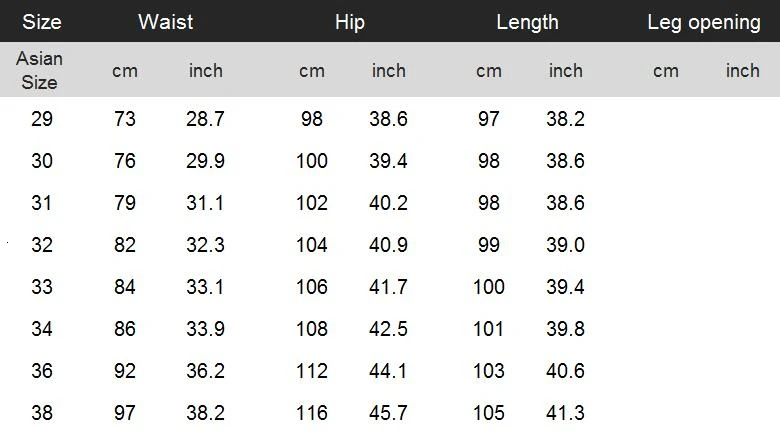This screenshot has width=780, height=432.
Task: Click the Waist column header
Action: click(x=166, y=22)
